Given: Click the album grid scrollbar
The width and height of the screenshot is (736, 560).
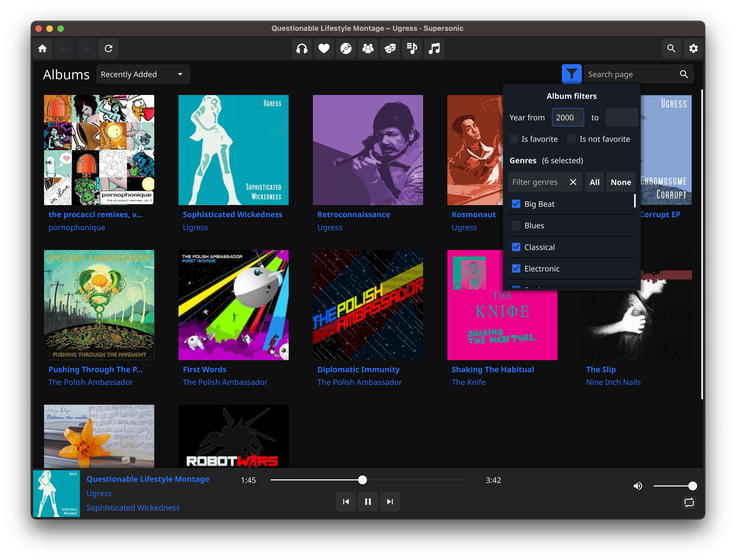Looking at the screenshot, I should [702, 244].
